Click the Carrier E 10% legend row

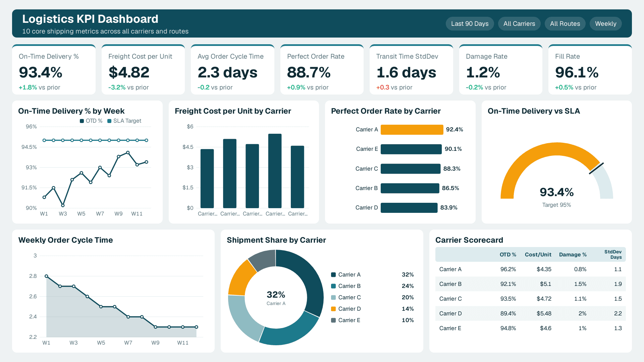[372, 320]
